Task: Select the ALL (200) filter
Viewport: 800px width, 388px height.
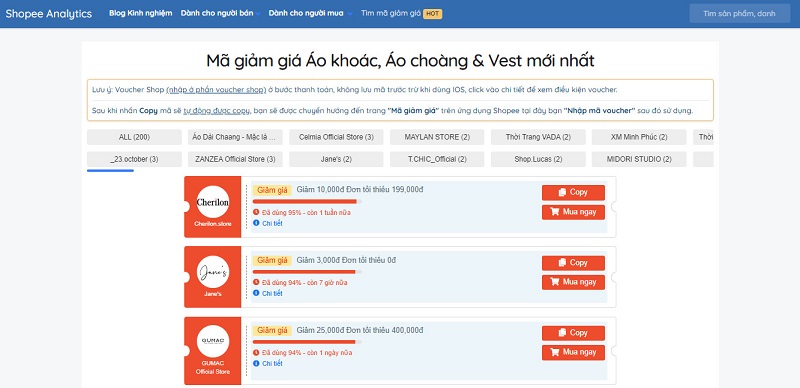Action: point(134,137)
